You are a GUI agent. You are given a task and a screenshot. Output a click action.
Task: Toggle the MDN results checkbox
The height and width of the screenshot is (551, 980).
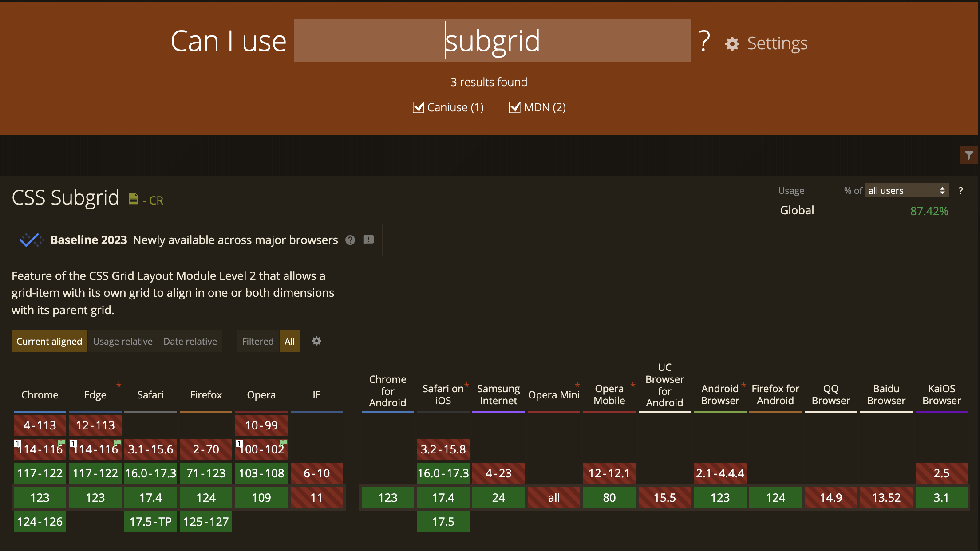(x=514, y=107)
